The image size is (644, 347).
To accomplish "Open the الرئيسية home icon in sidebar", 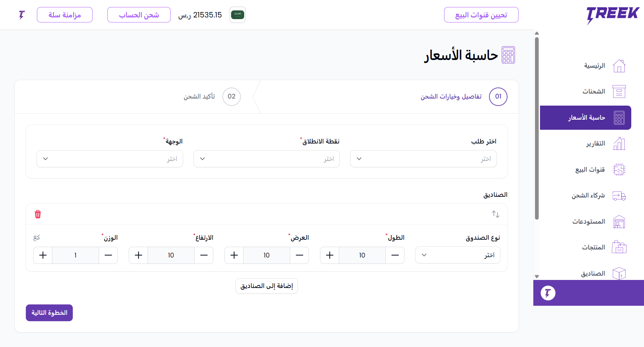I will pos(619,66).
